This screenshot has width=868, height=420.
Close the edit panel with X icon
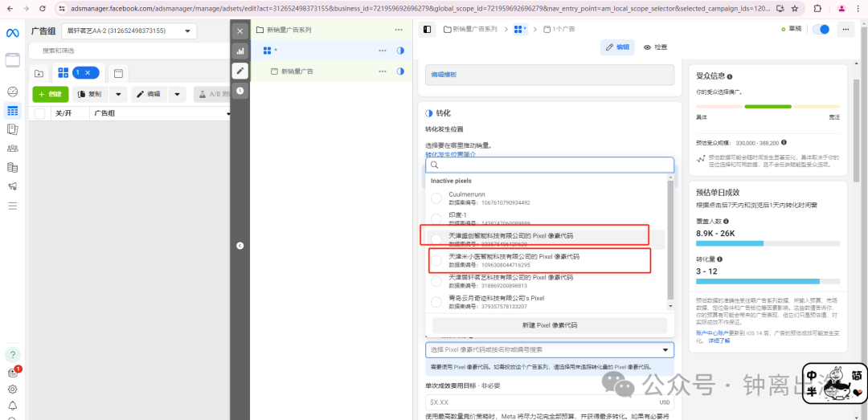point(240,31)
